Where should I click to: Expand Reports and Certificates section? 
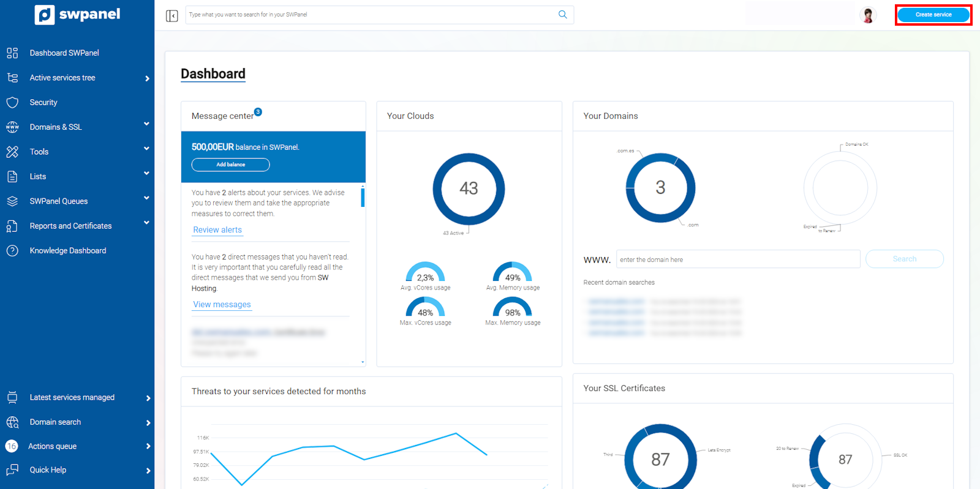point(146,223)
